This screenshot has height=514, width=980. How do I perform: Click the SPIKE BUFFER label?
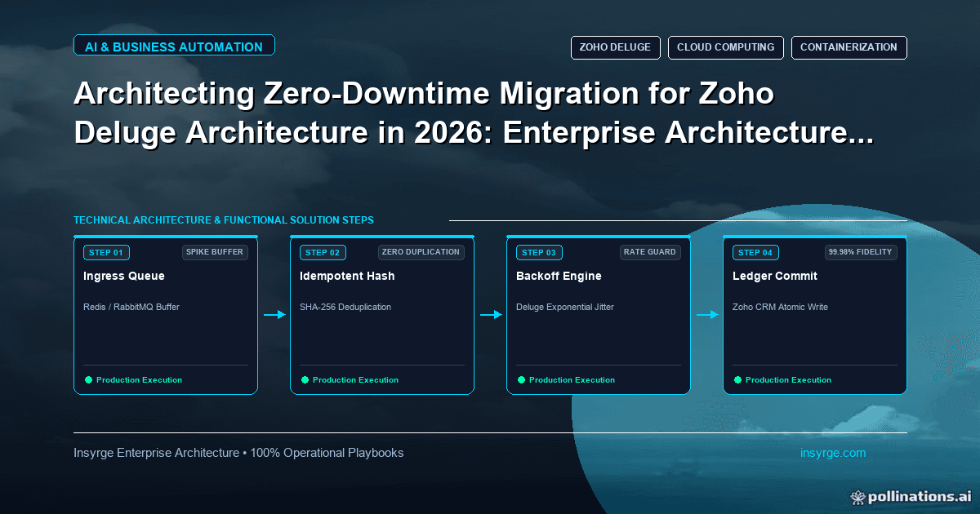coord(215,252)
